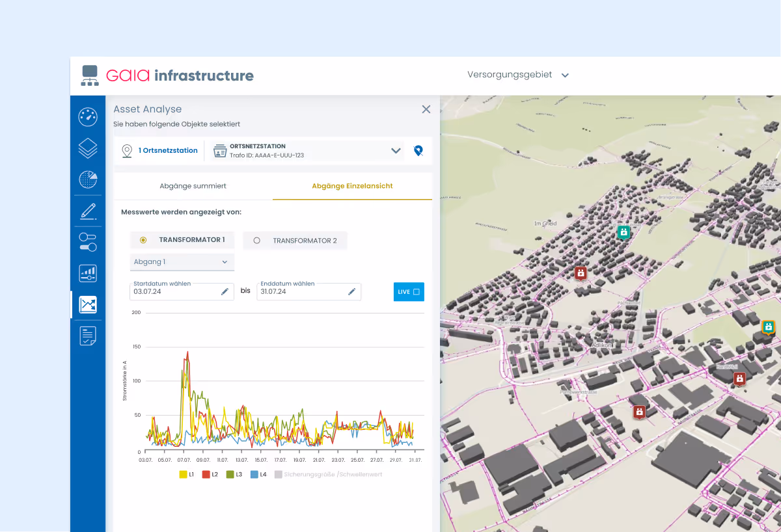Select the pie chart sidebar icon
This screenshot has width=781, height=532.
(88, 179)
